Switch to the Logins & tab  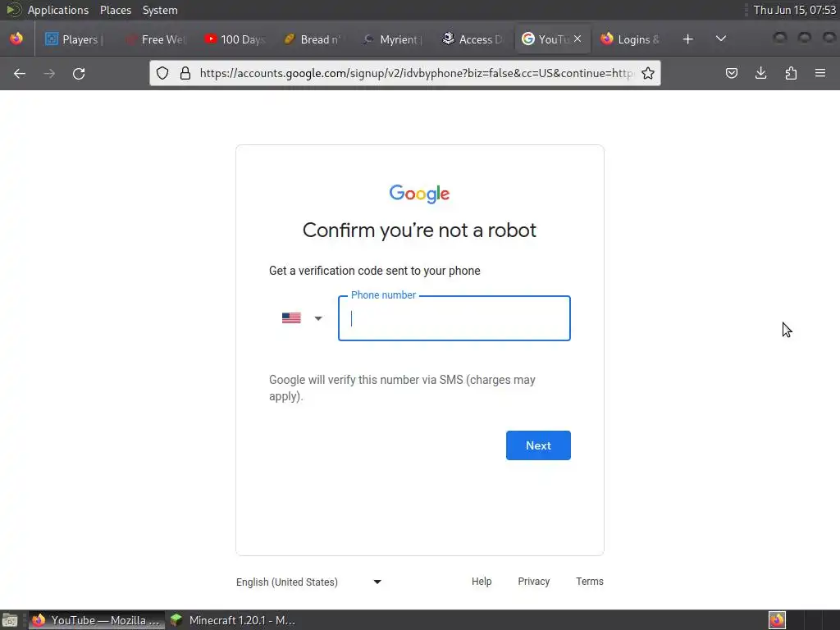click(632, 39)
